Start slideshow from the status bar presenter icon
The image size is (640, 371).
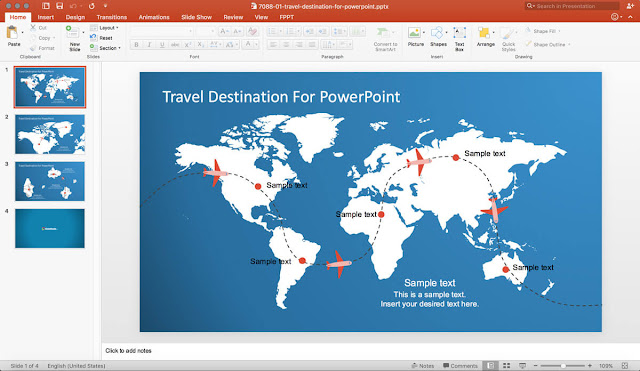click(x=522, y=365)
